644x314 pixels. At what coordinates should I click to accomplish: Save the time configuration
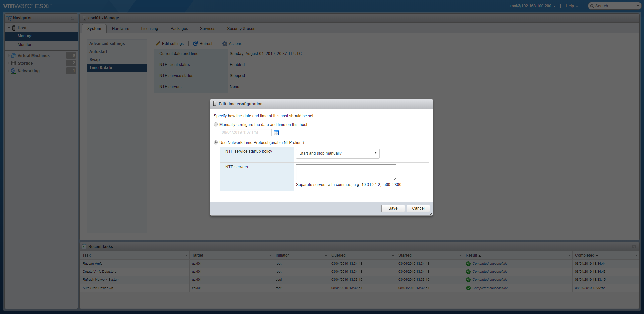coord(393,208)
